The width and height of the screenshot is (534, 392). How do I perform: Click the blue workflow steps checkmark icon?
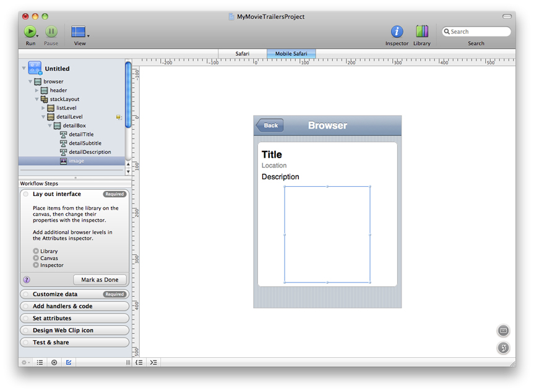click(x=69, y=362)
